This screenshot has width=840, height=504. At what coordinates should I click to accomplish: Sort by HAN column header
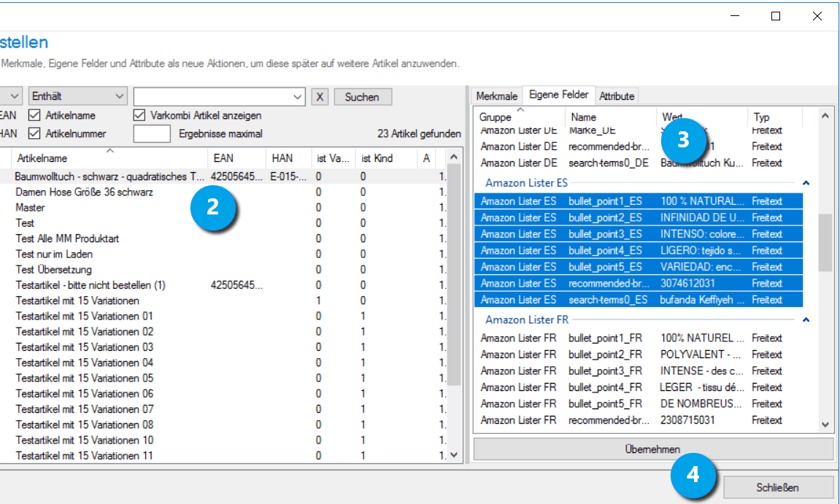tap(289, 158)
